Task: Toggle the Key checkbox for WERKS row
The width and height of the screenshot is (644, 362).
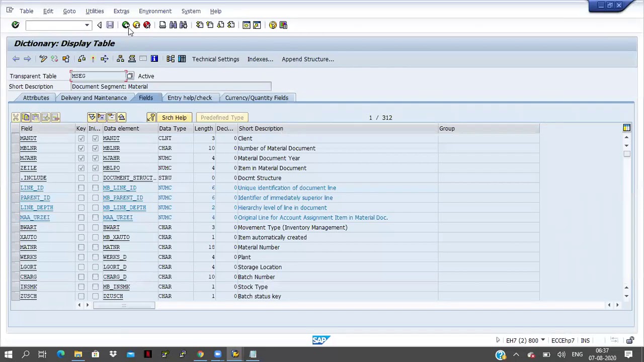Action: tap(81, 257)
